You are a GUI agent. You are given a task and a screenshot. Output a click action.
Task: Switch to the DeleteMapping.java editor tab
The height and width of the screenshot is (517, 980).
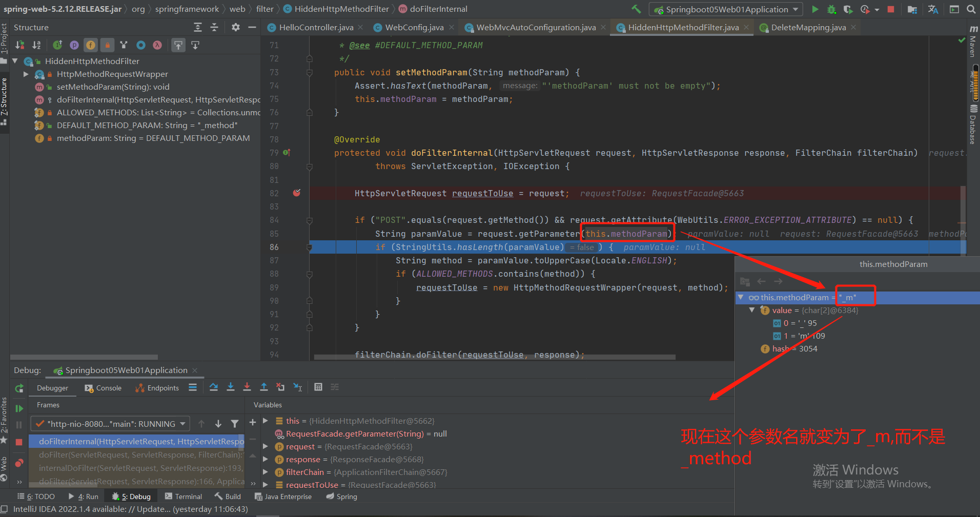[808, 27]
